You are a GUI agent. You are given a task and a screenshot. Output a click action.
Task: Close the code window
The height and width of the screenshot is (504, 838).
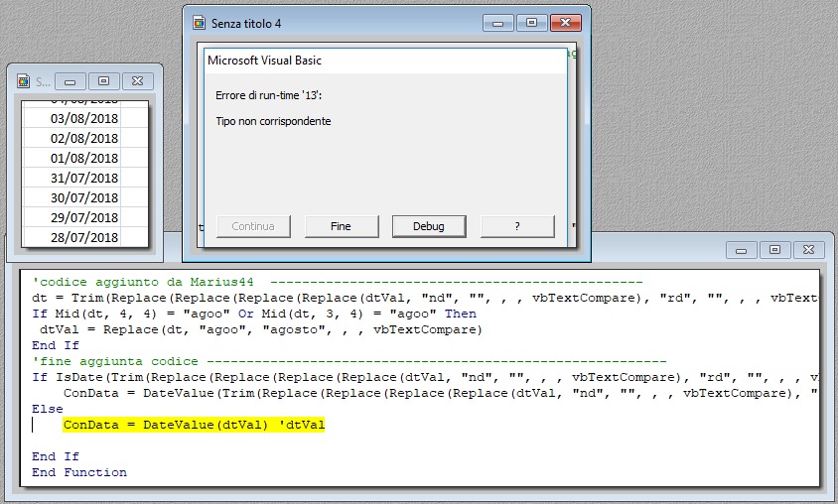pyautogui.click(x=808, y=250)
